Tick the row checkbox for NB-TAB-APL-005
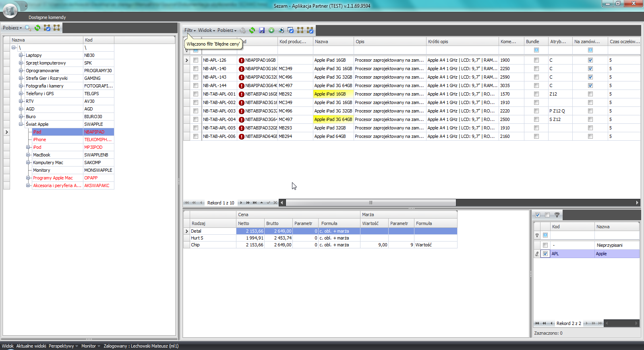 196,128
